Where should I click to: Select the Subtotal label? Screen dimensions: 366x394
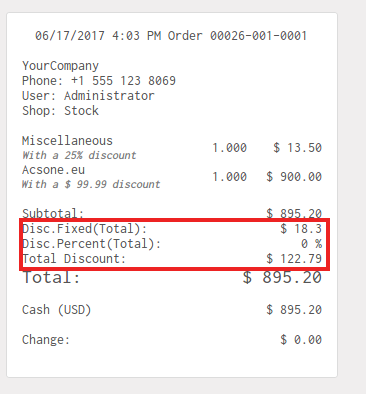[x=53, y=213]
